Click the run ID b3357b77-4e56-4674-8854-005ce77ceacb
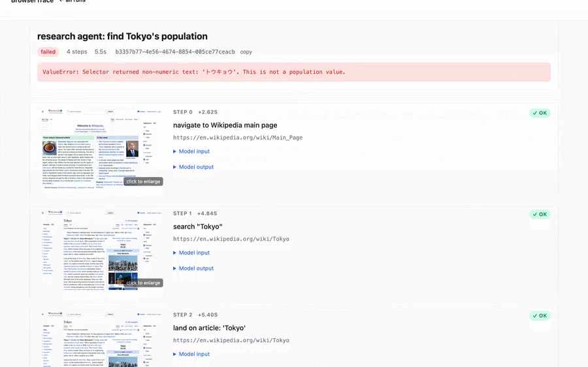 175,52
